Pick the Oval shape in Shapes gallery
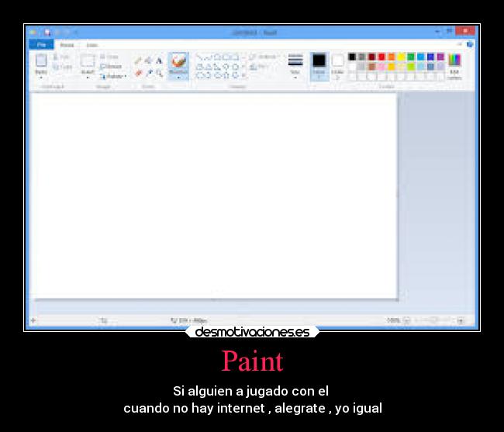The width and height of the screenshot is (504, 432). click(217, 57)
